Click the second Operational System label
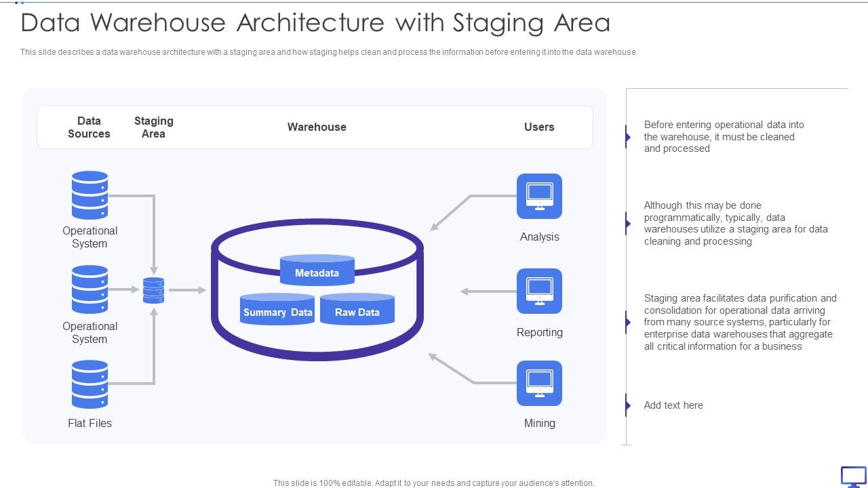 pos(90,333)
